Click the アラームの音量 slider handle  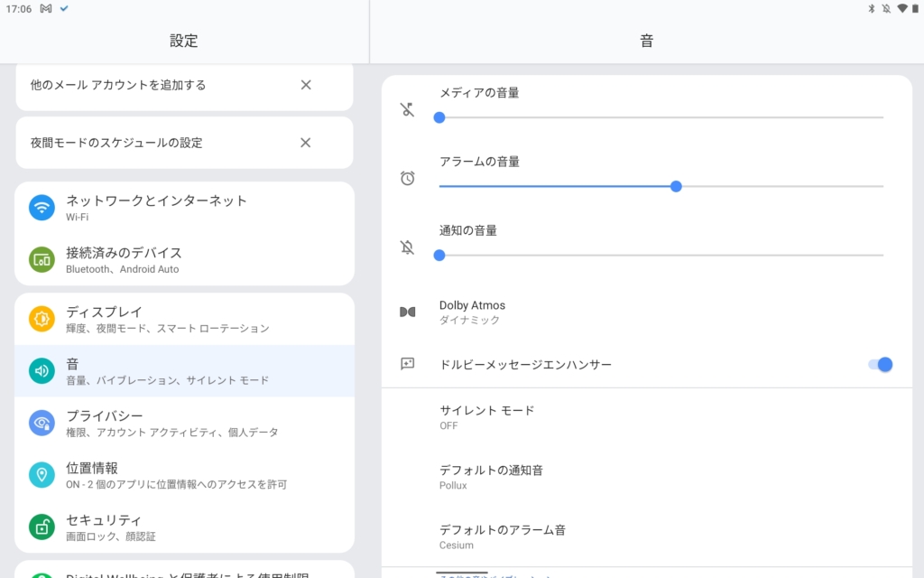click(x=676, y=186)
